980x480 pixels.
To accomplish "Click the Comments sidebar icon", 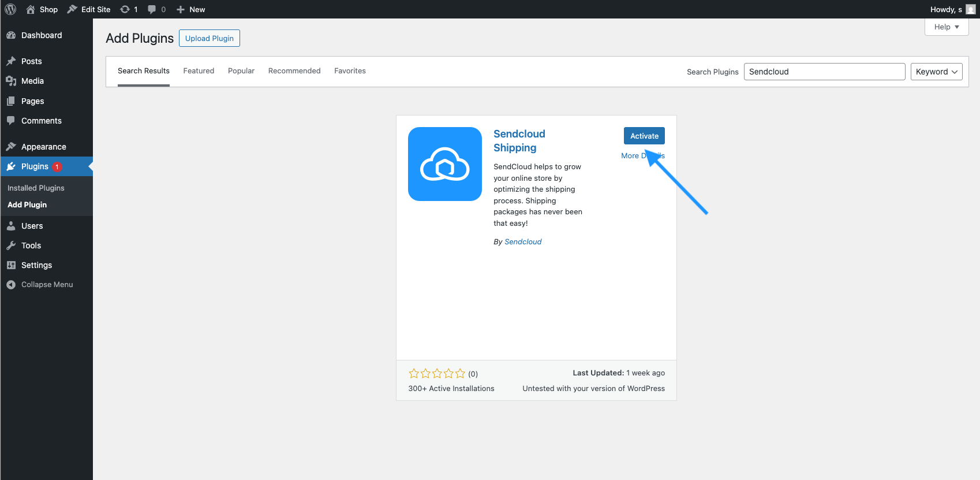I will pyautogui.click(x=11, y=121).
